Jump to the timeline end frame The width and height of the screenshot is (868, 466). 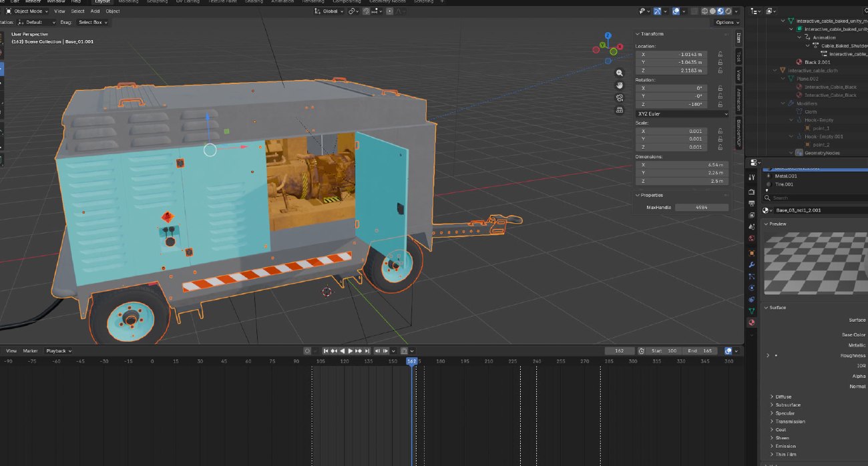367,351
